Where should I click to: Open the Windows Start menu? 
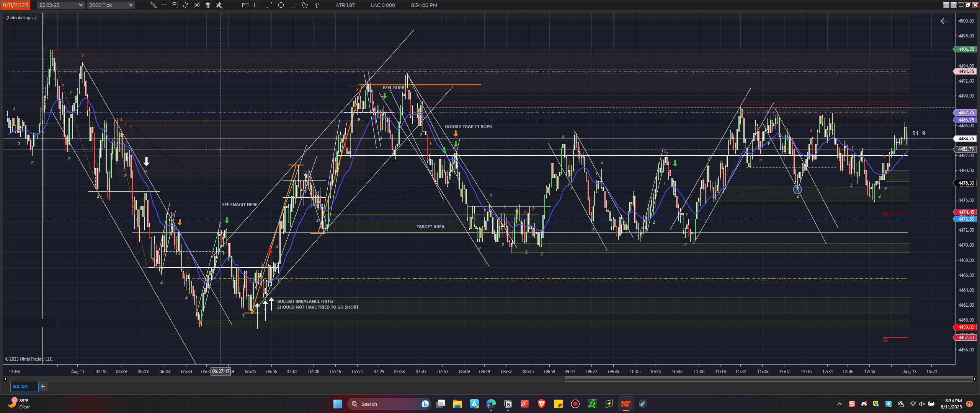coord(338,404)
